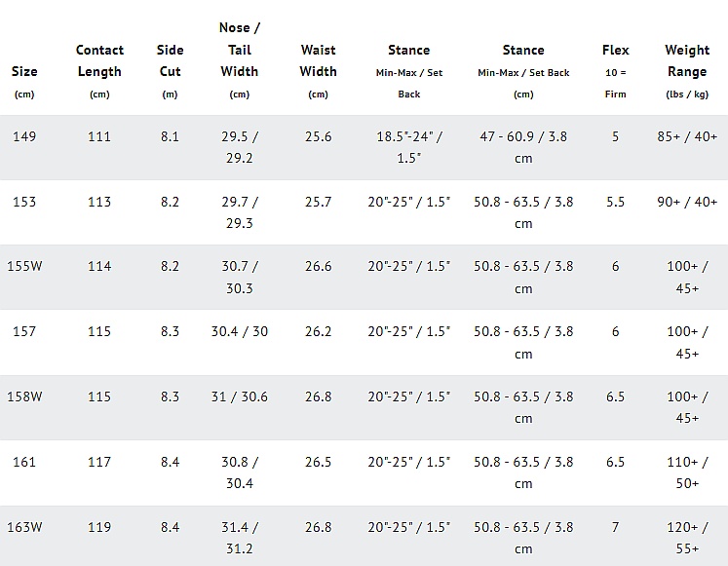Select the 18.5"-24" / 1.5" stance cell
Screen dimensions: 728x566
pos(409,147)
